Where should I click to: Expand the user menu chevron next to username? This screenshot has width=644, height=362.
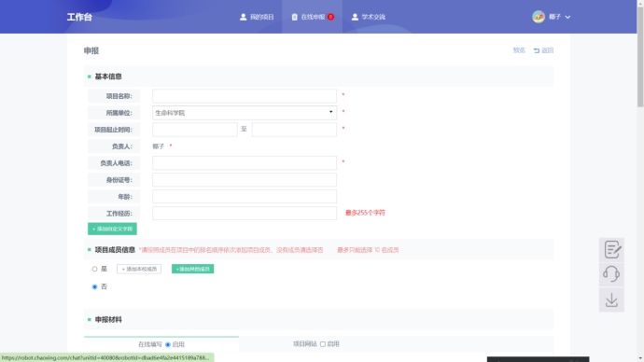click(x=567, y=17)
